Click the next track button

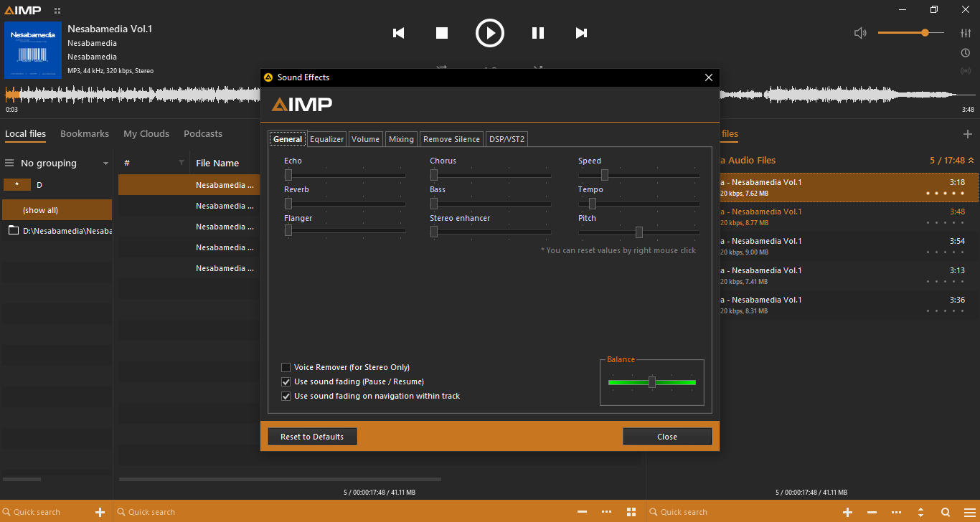pos(581,33)
